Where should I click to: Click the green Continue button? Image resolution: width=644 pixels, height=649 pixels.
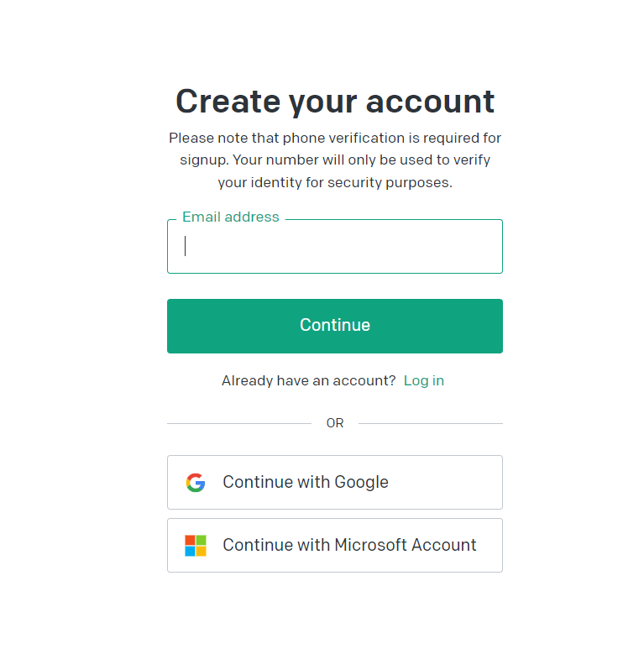tap(335, 326)
